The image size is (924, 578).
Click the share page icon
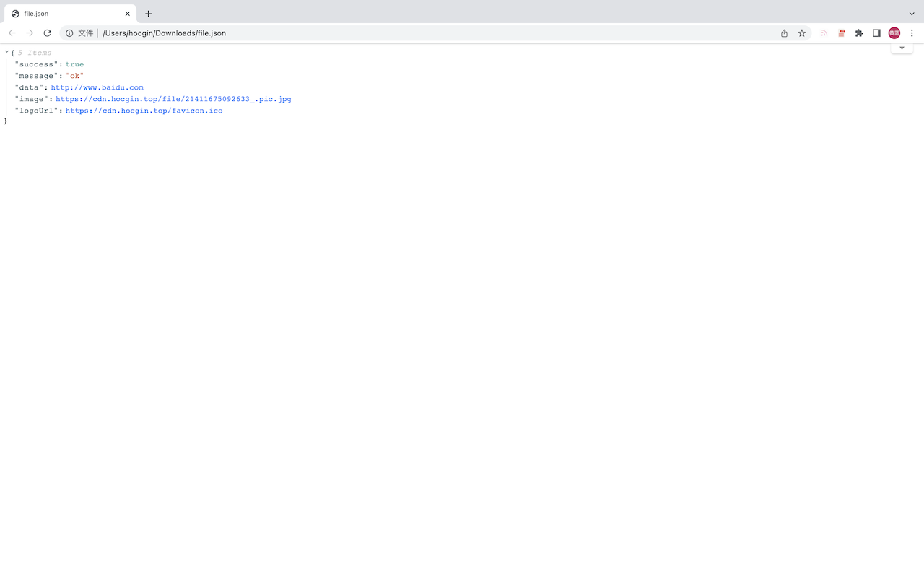point(785,33)
